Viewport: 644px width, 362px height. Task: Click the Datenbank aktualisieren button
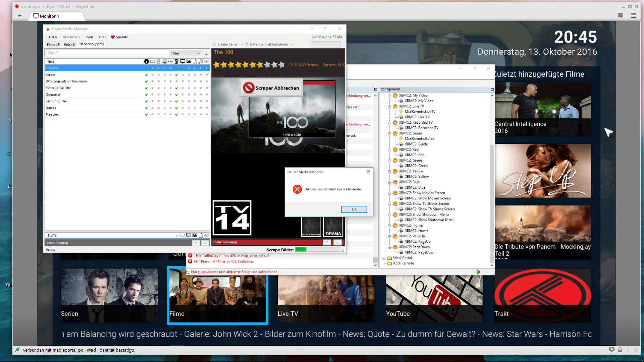[x=267, y=44]
